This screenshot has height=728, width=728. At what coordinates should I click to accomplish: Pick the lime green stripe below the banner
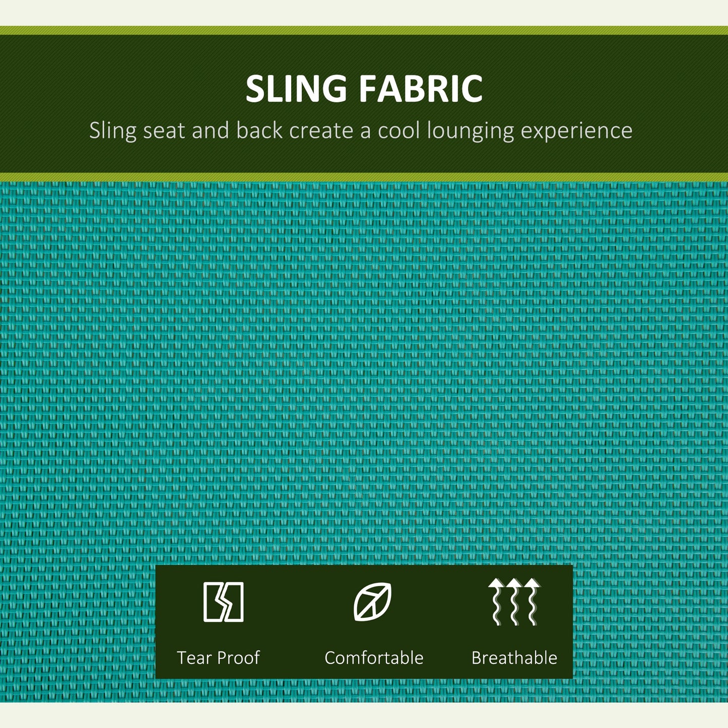click(x=364, y=177)
